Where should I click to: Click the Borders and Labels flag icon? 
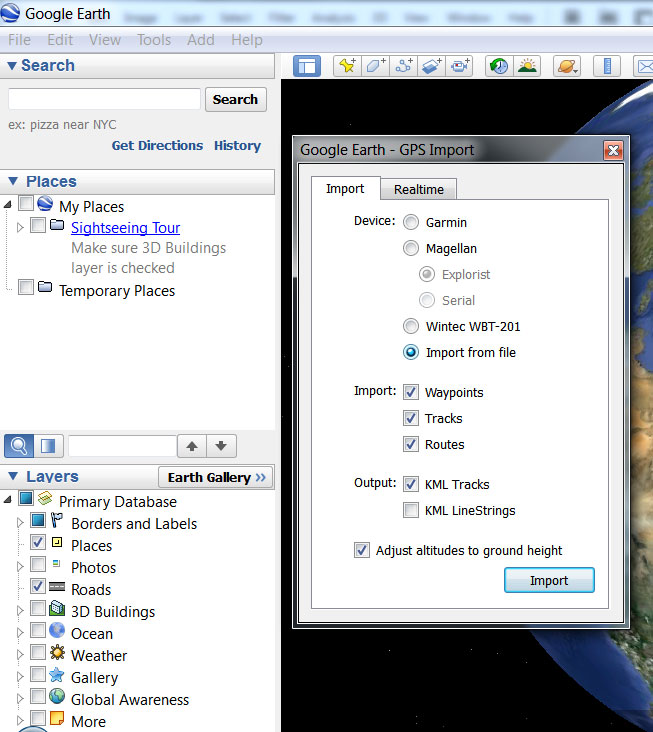click(x=56, y=520)
